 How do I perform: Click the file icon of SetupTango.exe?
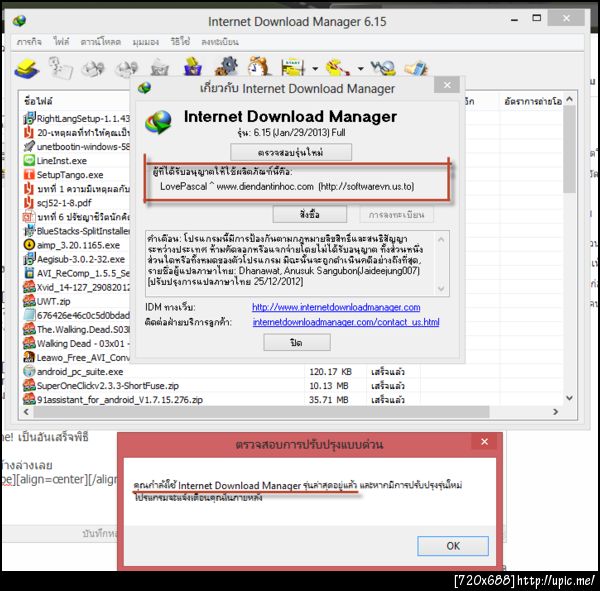[29, 175]
